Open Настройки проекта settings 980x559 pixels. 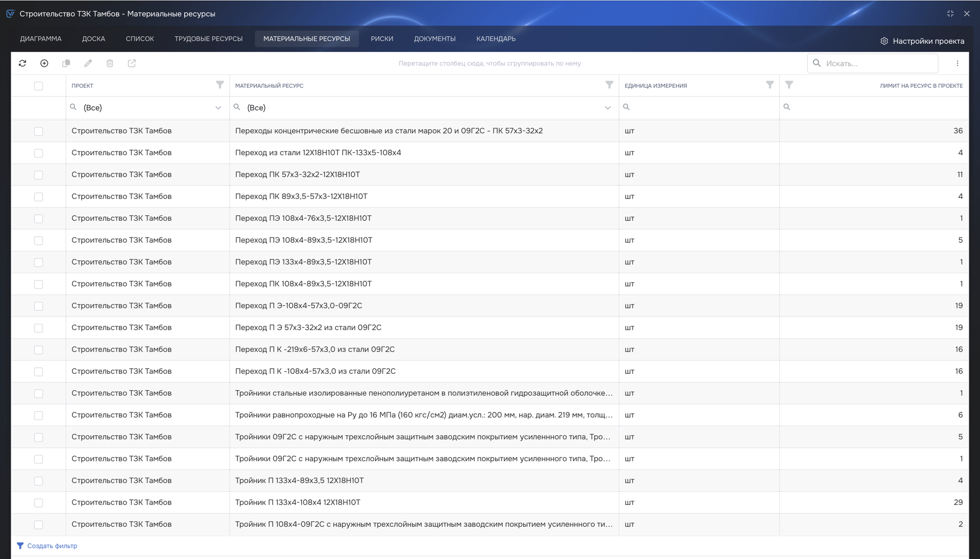pyautogui.click(x=922, y=41)
